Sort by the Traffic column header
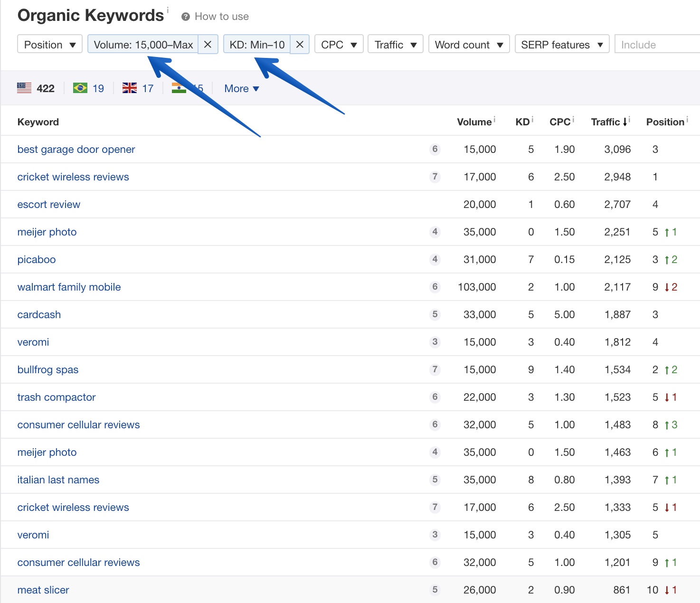The image size is (700, 603). coord(609,122)
